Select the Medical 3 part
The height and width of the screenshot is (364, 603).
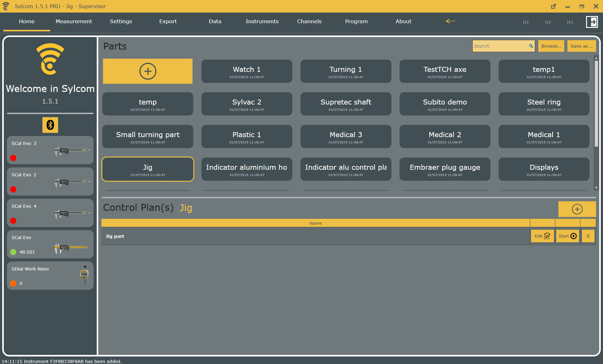346,136
